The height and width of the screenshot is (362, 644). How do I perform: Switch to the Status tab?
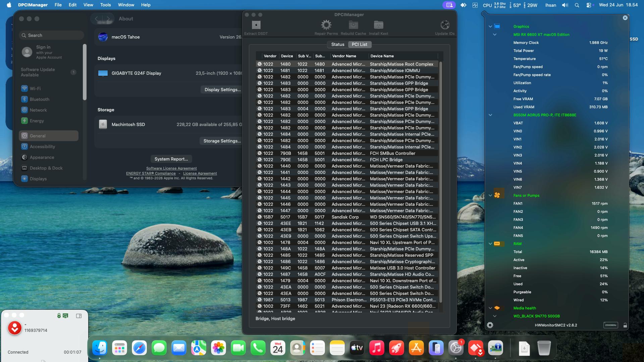337,44
